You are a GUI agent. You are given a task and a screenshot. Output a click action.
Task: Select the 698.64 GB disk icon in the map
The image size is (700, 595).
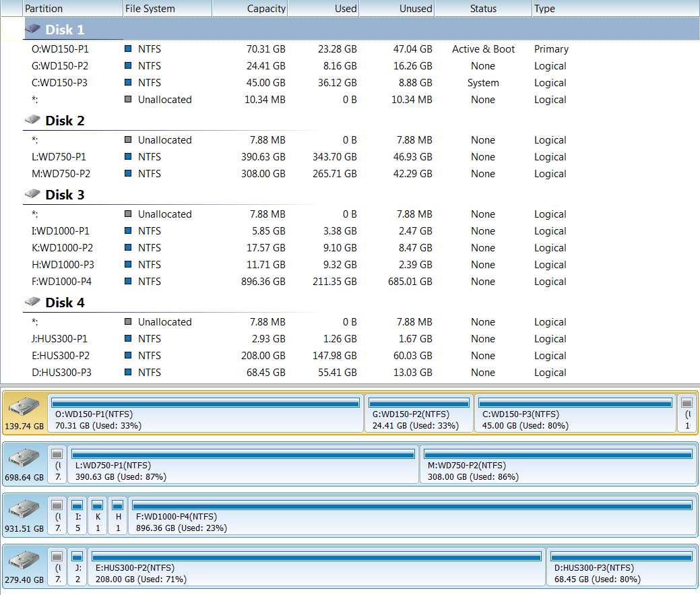coord(24,458)
